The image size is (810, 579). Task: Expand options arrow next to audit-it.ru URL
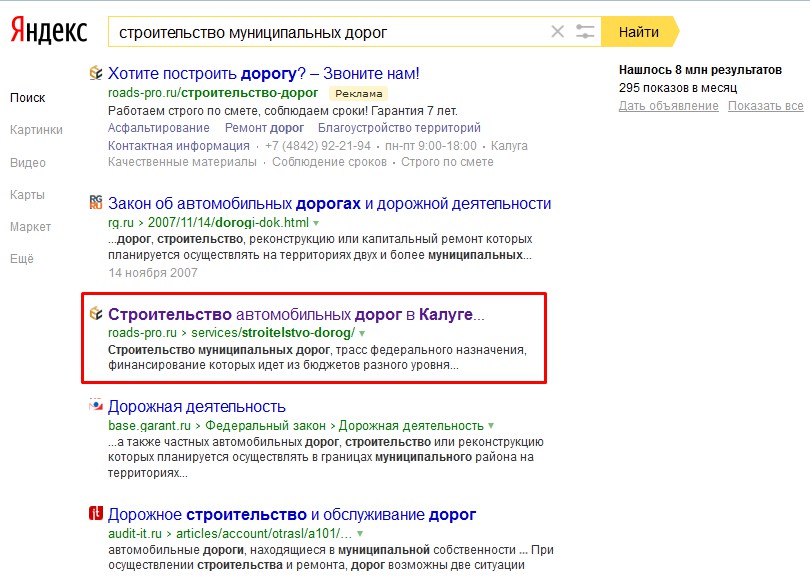360,534
